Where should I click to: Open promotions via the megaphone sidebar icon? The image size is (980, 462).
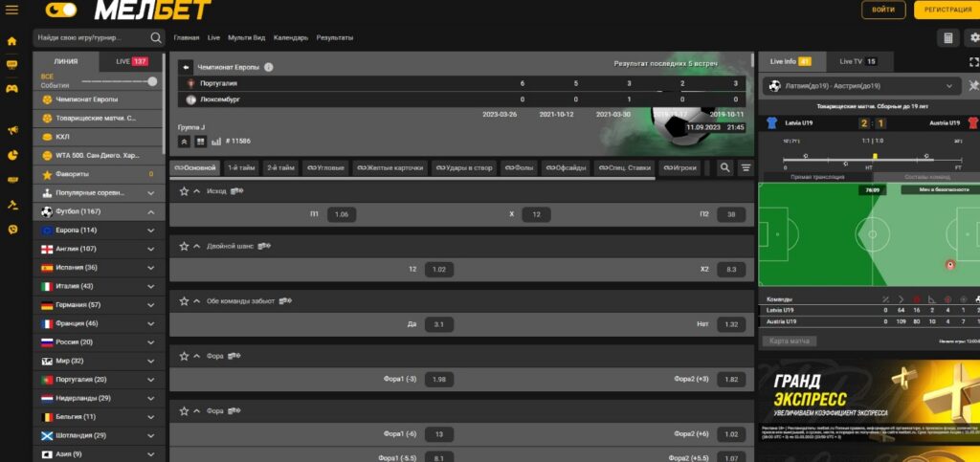pyautogui.click(x=11, y=130)
